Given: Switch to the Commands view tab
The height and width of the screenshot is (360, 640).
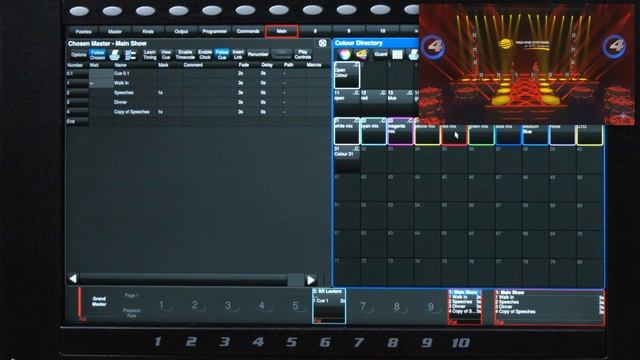Looking at the screenshot, I should [x=248, y=31].
